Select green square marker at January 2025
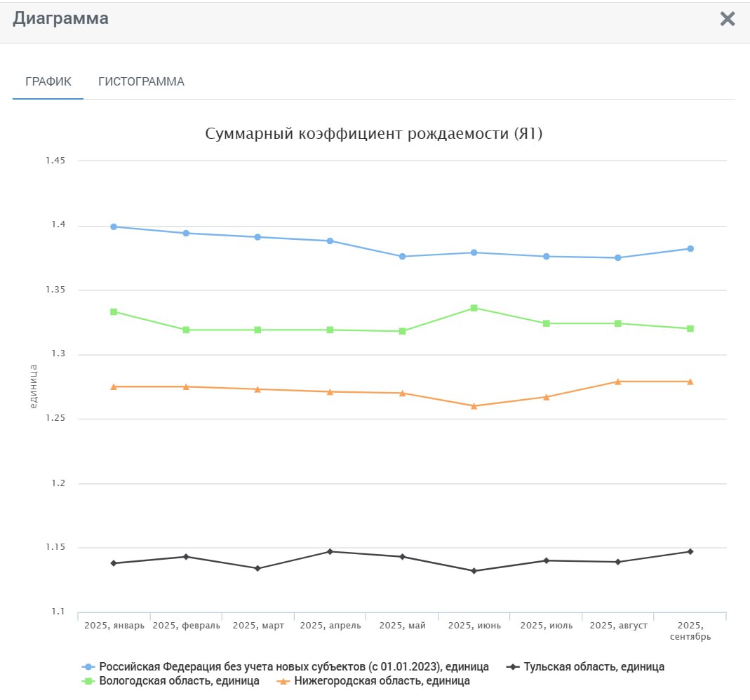The width and height of the screenshot is (750, 700). coord(114,311)
